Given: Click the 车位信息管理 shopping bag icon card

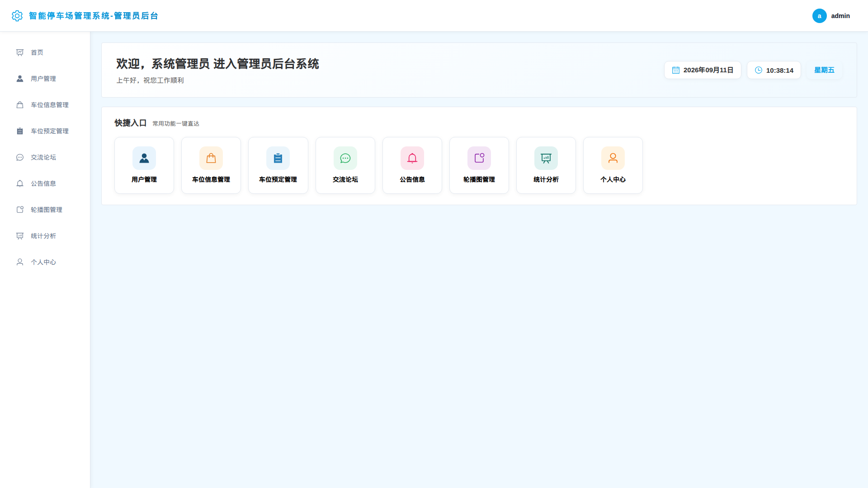Looking at the screenshot, I should coord(211,165).
